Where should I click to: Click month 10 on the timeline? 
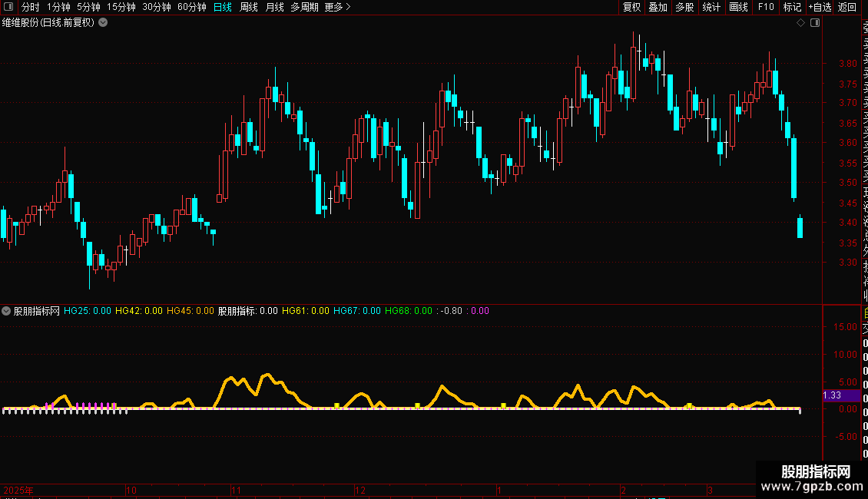[131, 490]
